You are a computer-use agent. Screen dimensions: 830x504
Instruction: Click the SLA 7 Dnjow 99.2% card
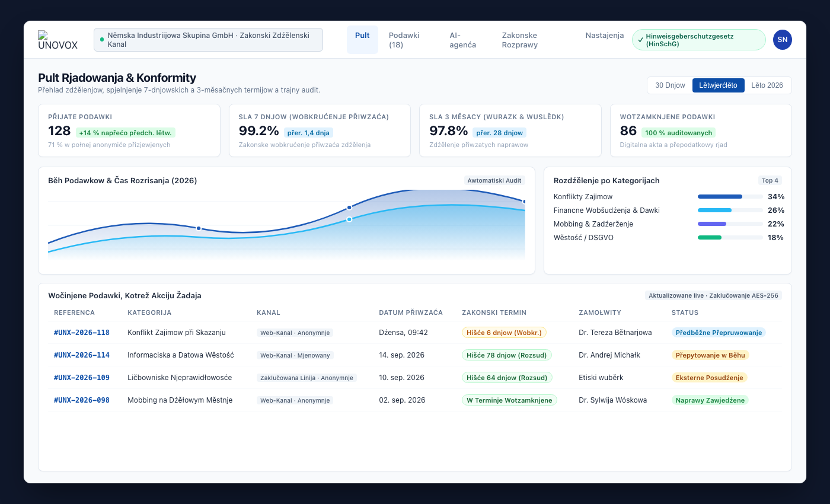[320, 130]
